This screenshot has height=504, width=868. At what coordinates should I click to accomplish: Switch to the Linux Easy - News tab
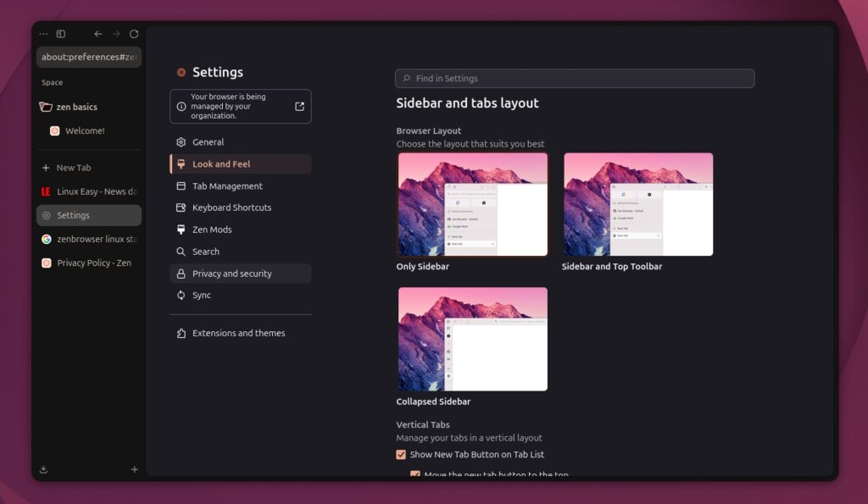point(89,191)
